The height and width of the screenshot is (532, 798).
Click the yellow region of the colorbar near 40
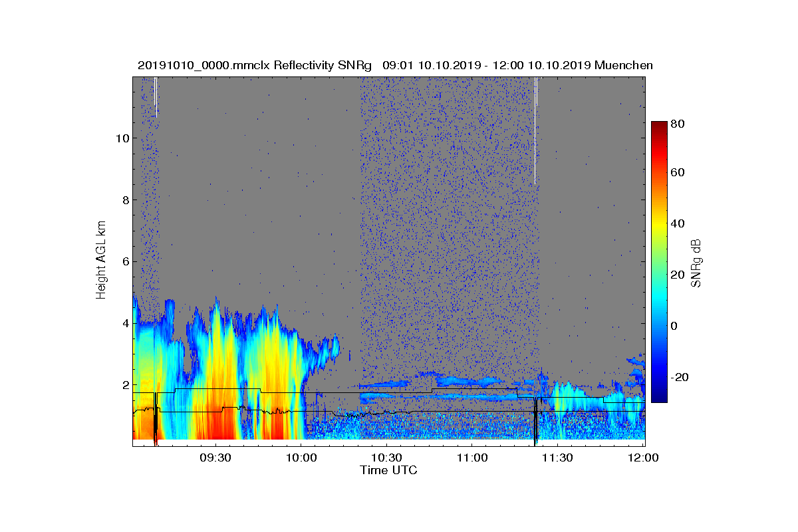coord(658,225)
